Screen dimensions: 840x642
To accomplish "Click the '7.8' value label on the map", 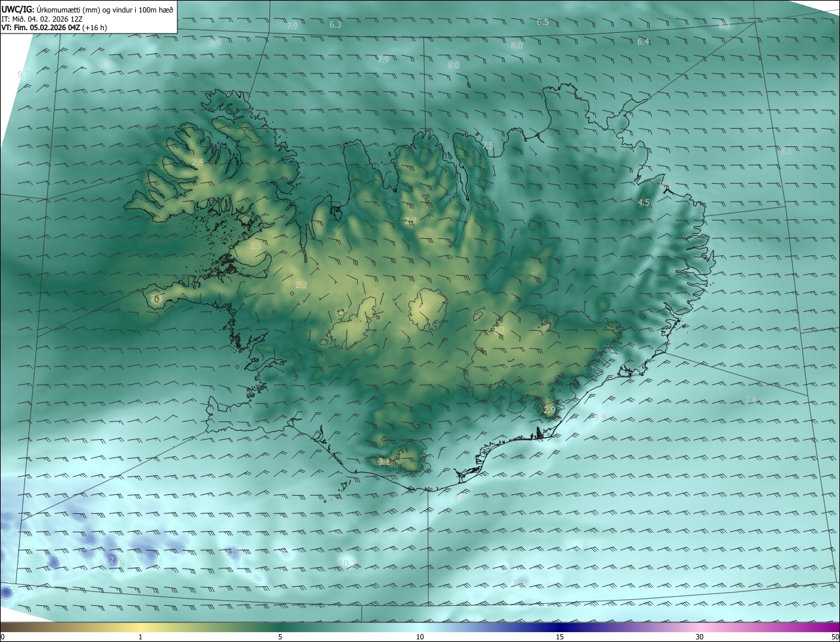I will tap(751, 400).
